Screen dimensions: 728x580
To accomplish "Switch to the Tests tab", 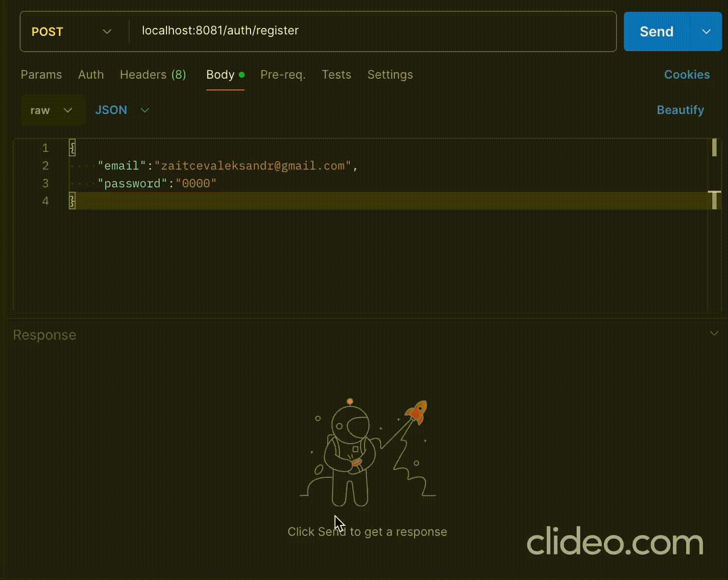I will (336, 75).
